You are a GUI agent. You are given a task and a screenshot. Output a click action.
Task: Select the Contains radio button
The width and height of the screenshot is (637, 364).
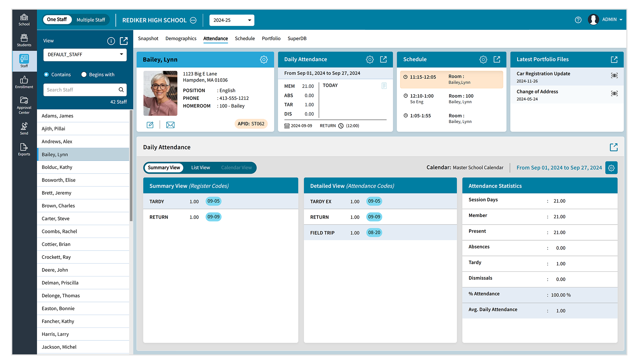(x=46, y=75)
